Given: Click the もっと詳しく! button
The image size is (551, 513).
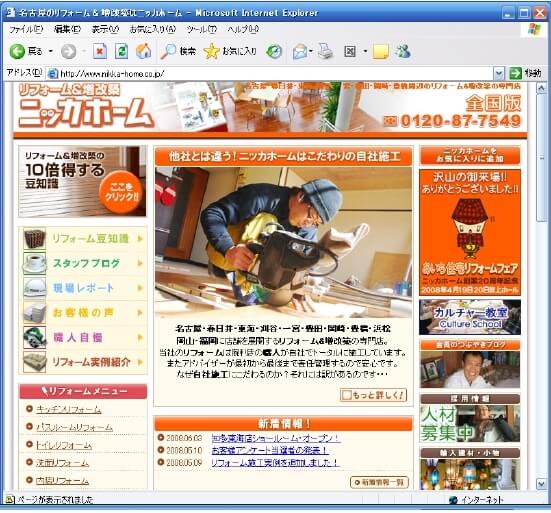Looking at the screenshot, I should click(x=374, y=395).
